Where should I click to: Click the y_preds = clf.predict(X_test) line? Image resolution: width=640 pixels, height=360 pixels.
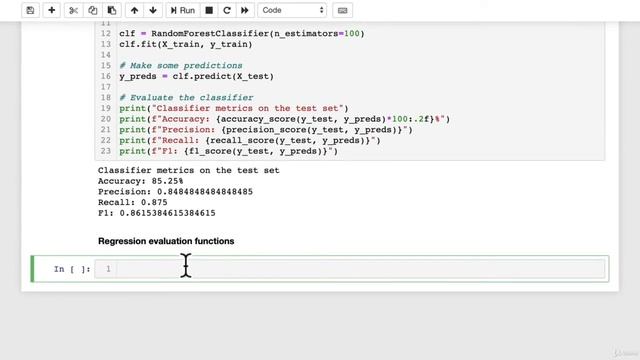[x=196, y=76]
